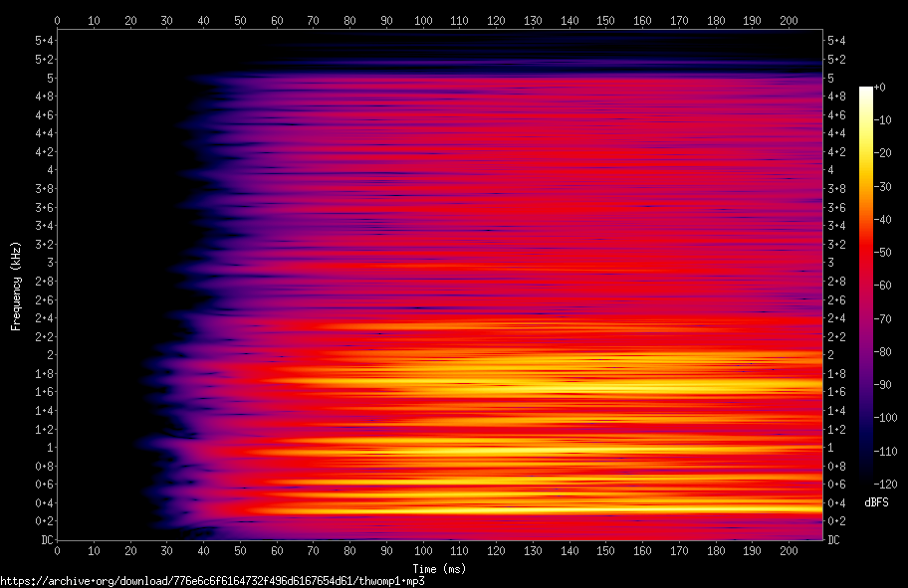Select the -90 level on the color scale
908x588 pixels.
pos(880,383)
